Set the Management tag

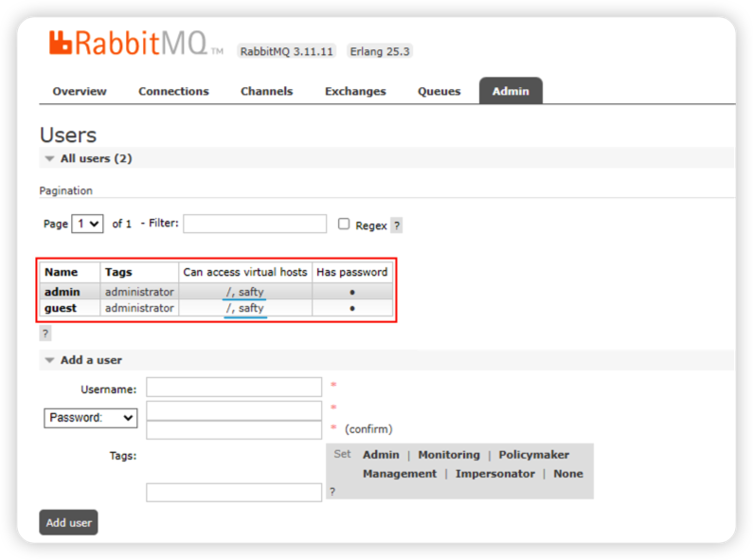(x=400, y=474)
